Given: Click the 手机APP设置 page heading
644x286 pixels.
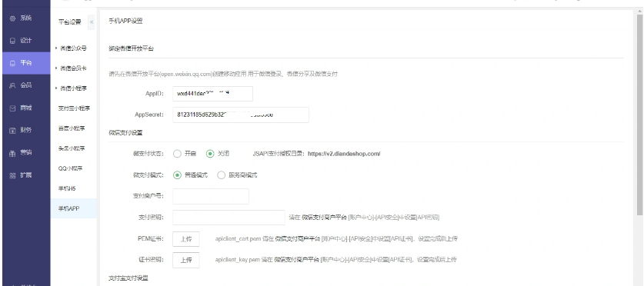Looking at the screenshot, I should tap(125, 21).
